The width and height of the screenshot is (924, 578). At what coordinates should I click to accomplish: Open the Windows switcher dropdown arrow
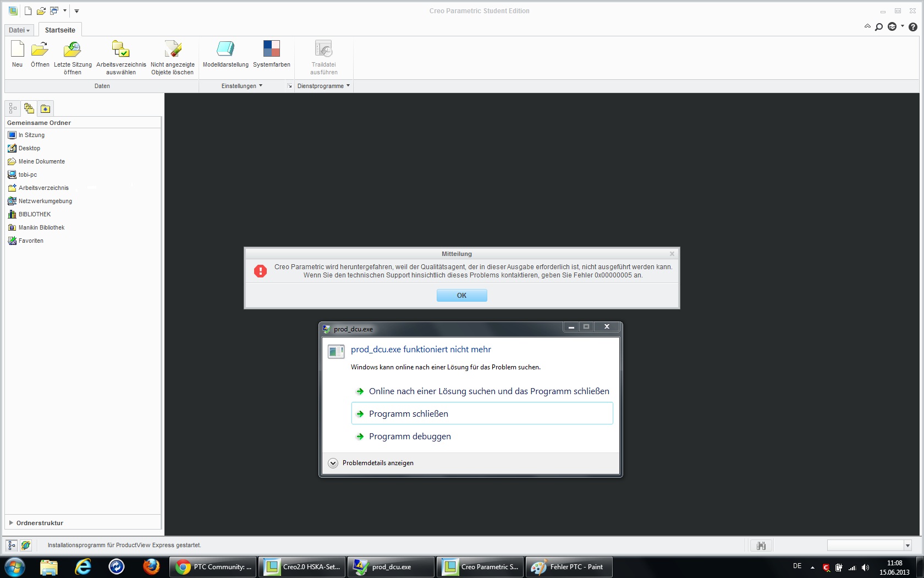coord(65,10)
